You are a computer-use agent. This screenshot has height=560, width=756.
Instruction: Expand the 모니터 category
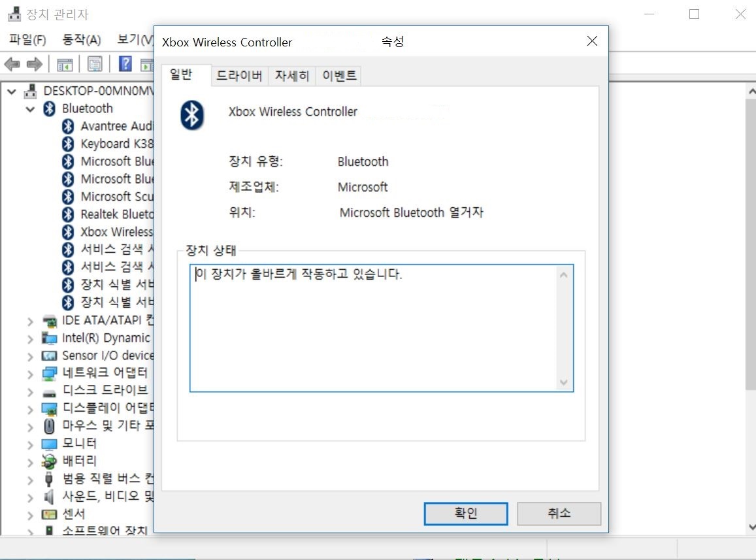point(30,445)
